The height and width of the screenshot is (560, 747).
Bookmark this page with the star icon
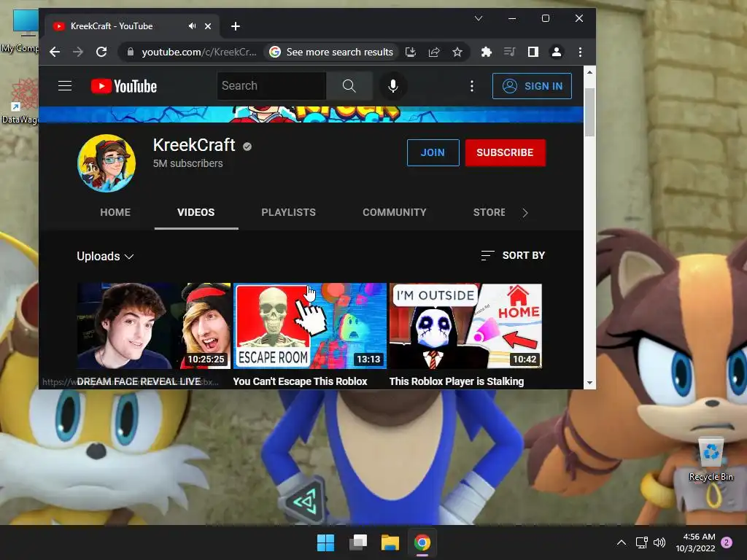pyautogui.click(x=457, y=52)
